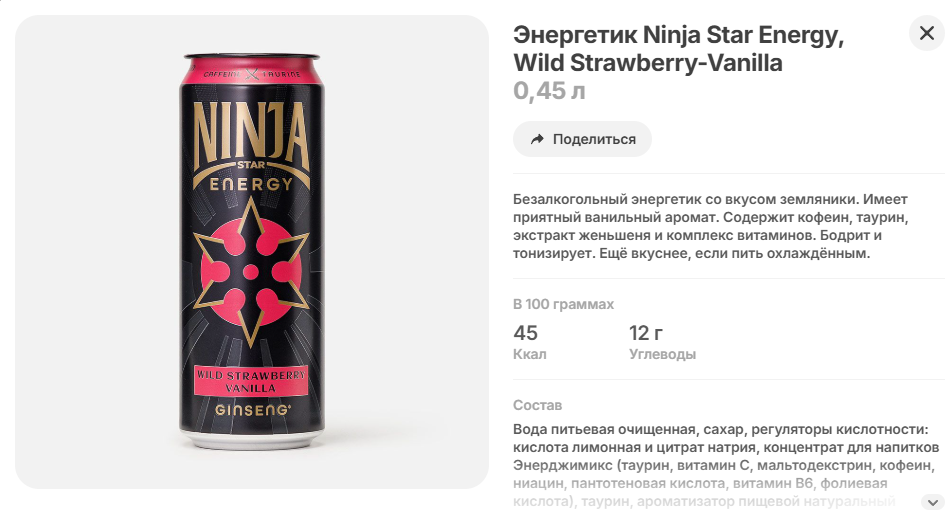The height and width of the screenshot is (510, 951).
Task: Click the share arrow icon
Action: pyautogui.click(x=537, y=139)
